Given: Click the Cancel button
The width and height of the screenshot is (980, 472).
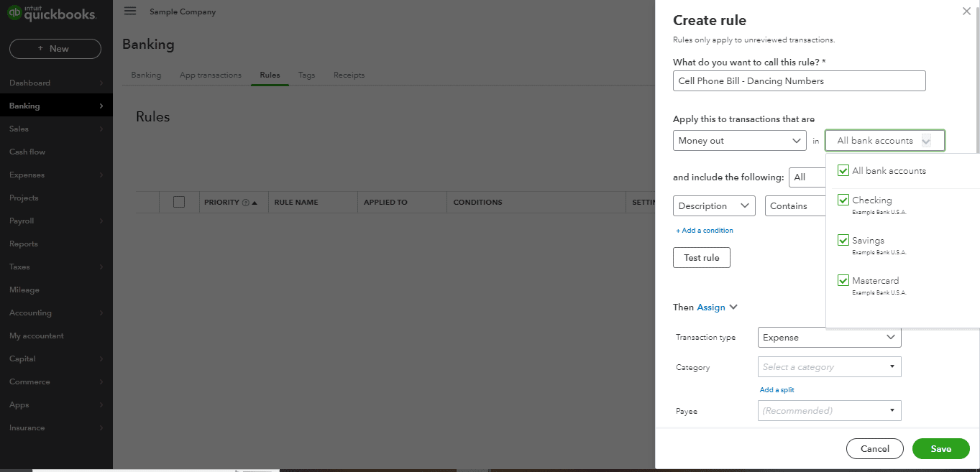Looking at the screenshot, I should (x=875, y=448).
